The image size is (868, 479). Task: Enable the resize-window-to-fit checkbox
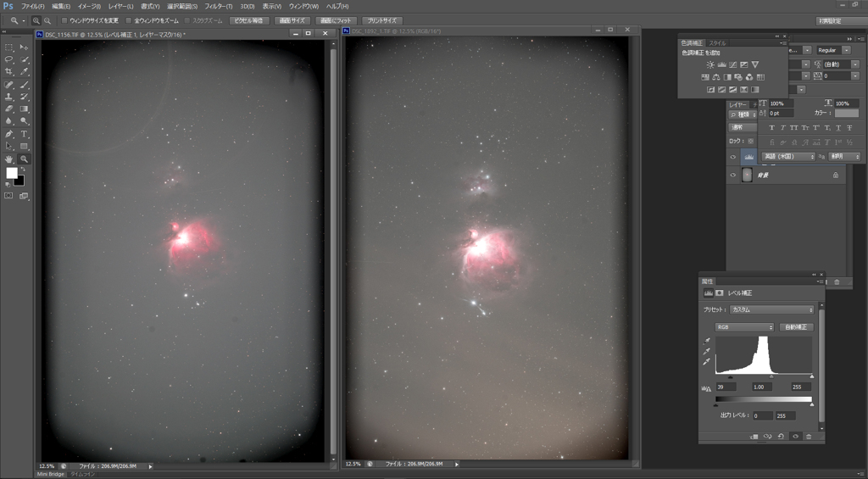pos(64,20)
